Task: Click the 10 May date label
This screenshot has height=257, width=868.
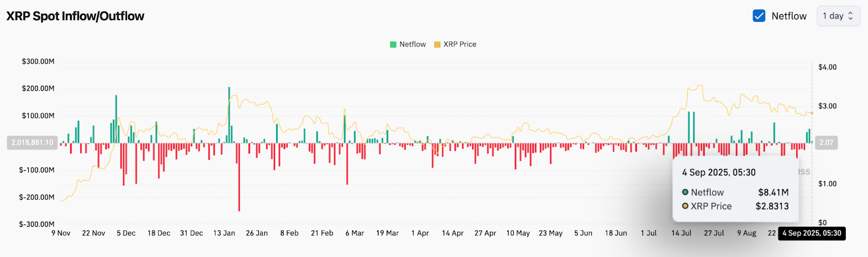Action: (x=518, y=233)
